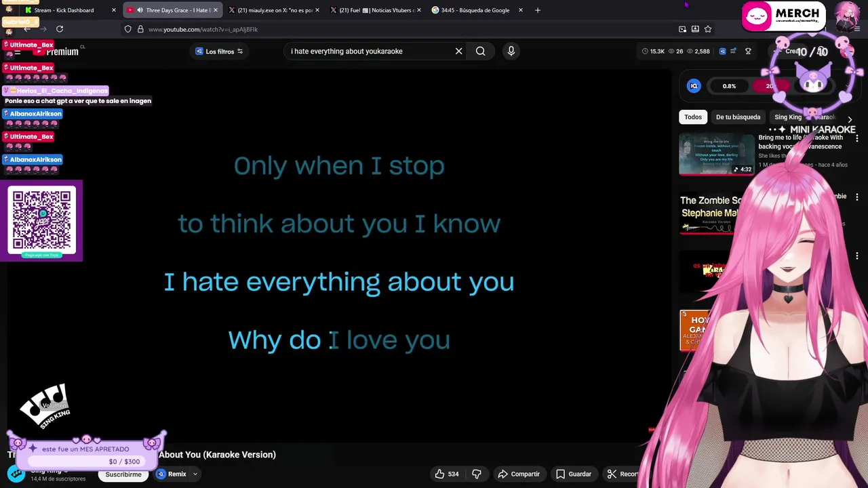Screen dimensions: 868x488
Task: Reload the page with the refresh icon
Action: pos(60,29)
